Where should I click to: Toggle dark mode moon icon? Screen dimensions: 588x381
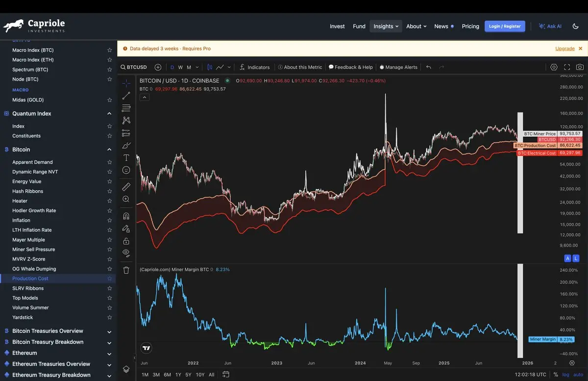(x=576, y=26)
